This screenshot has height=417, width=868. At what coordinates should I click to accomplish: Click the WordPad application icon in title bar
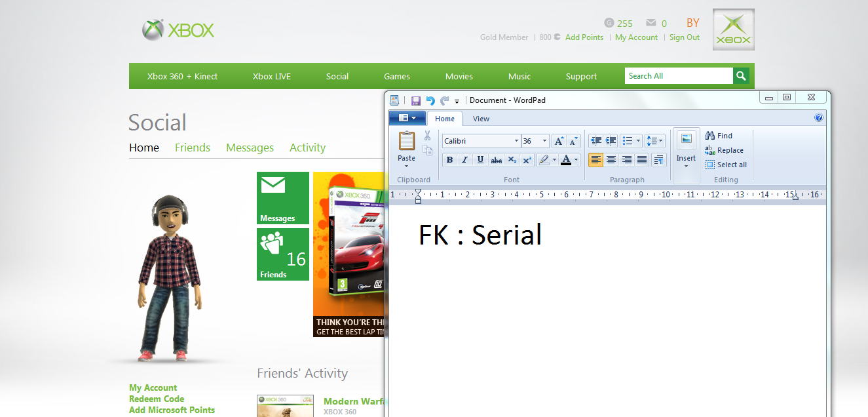point(394,100)
